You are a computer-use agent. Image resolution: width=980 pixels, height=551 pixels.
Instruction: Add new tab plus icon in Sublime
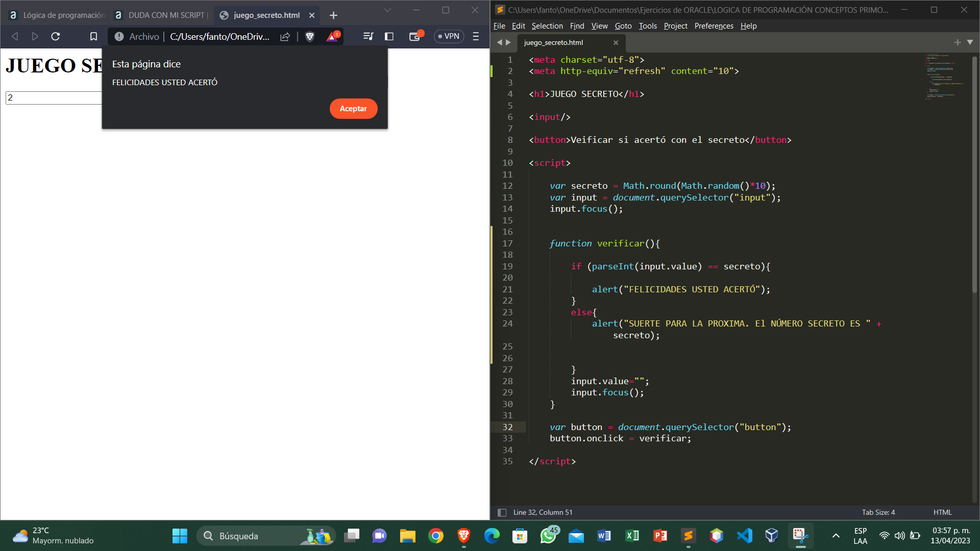958,42
